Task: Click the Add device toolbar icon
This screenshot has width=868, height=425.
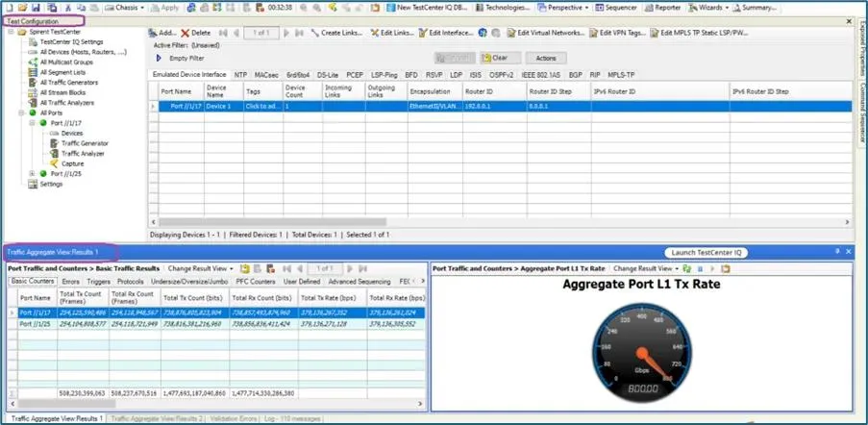Action: pyautogui.click(x=154, y=33)
